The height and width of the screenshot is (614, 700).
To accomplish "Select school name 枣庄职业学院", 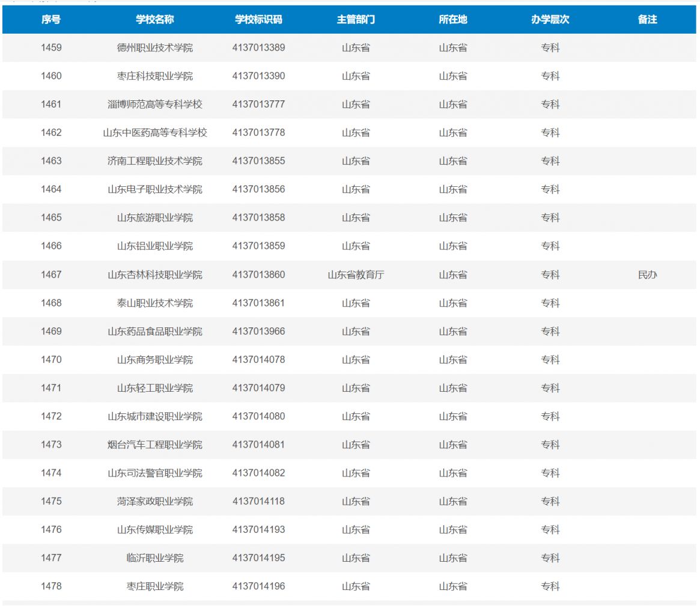I will point(154,586).
